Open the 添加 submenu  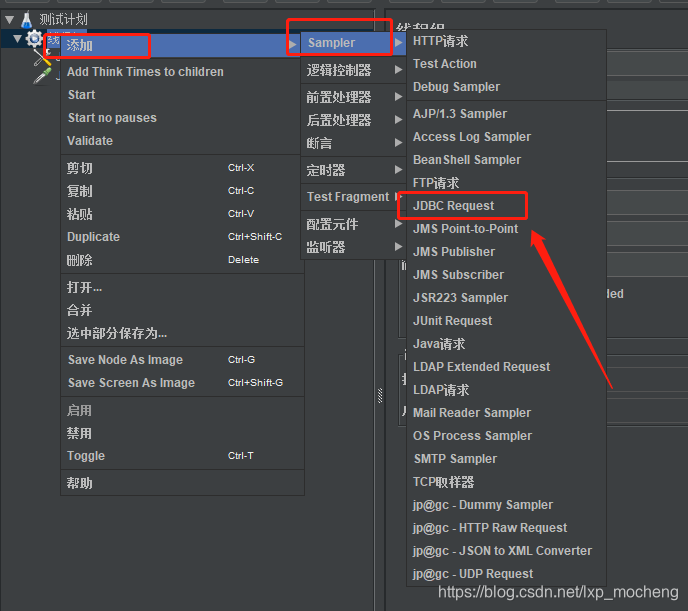(181, 45)
